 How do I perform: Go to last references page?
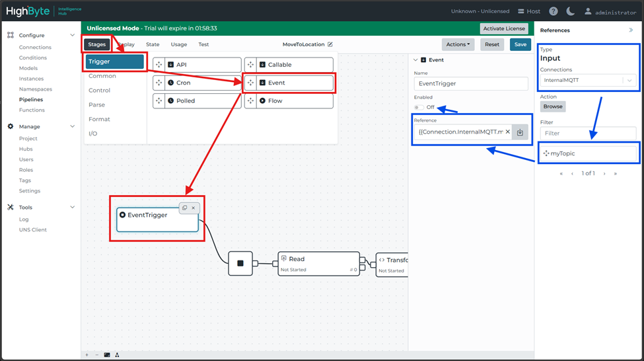tap(615, 173)
